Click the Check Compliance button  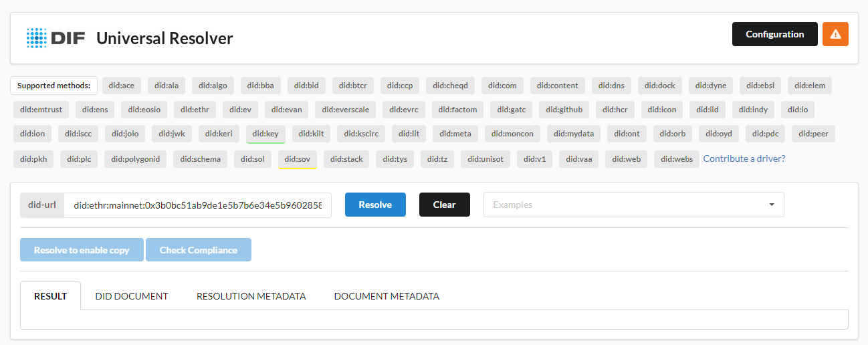(199, 250)
